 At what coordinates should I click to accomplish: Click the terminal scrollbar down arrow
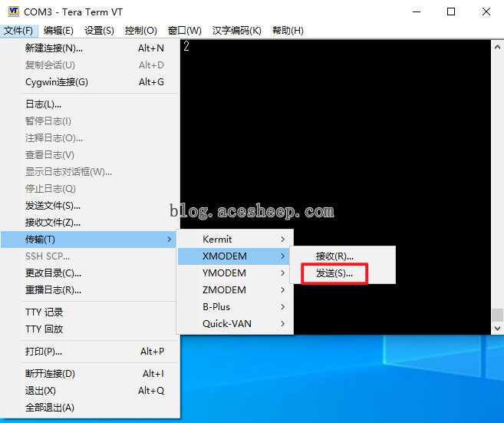tap(497, 328)
